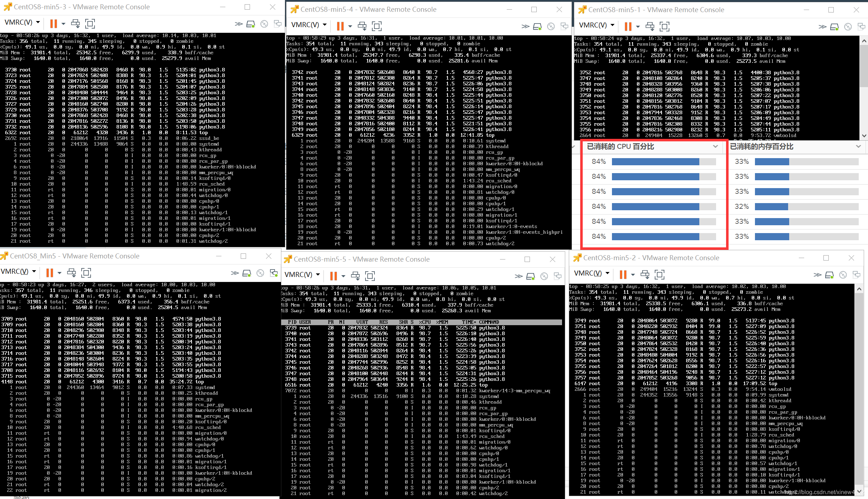Click the hard disk device icon in CentOS8-min5-2
This screenshot has width=868, height=499.
pyautogui.click(x=829, y=275)
